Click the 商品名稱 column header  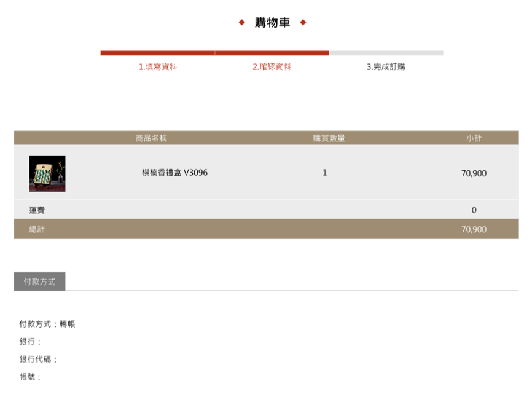[x=151, y=138]
